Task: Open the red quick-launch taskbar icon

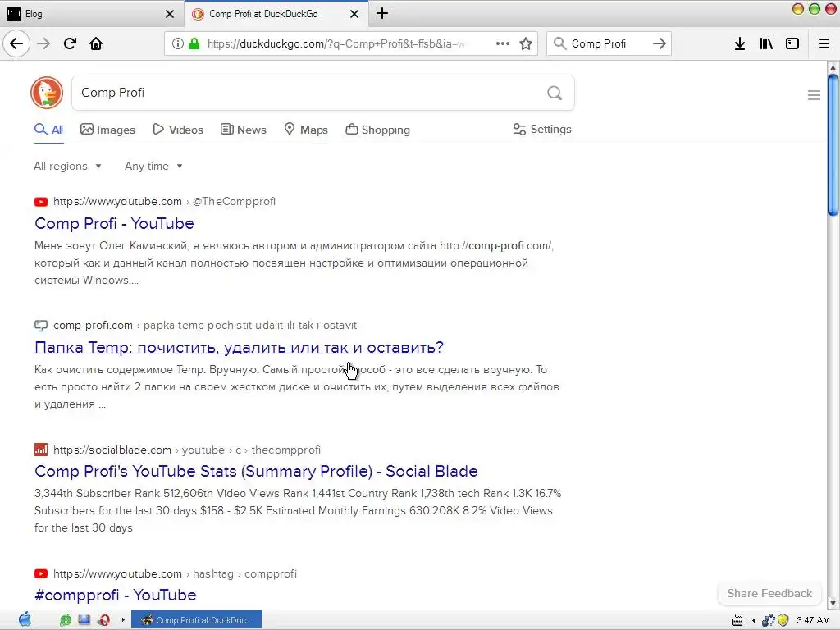Action: coord(103,620)
